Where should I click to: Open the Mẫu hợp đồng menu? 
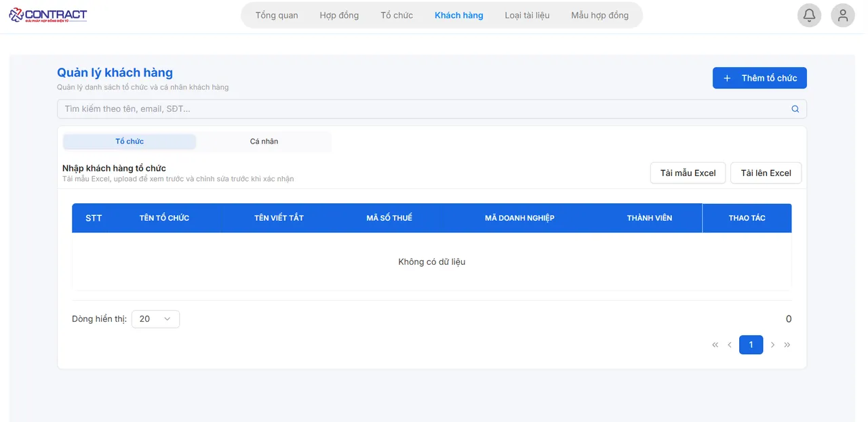599,15
